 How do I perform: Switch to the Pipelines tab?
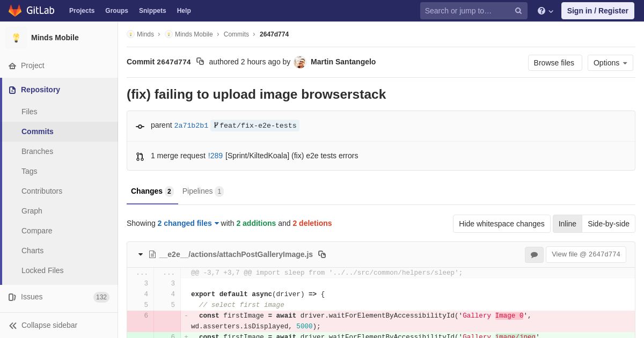point(203,192)
